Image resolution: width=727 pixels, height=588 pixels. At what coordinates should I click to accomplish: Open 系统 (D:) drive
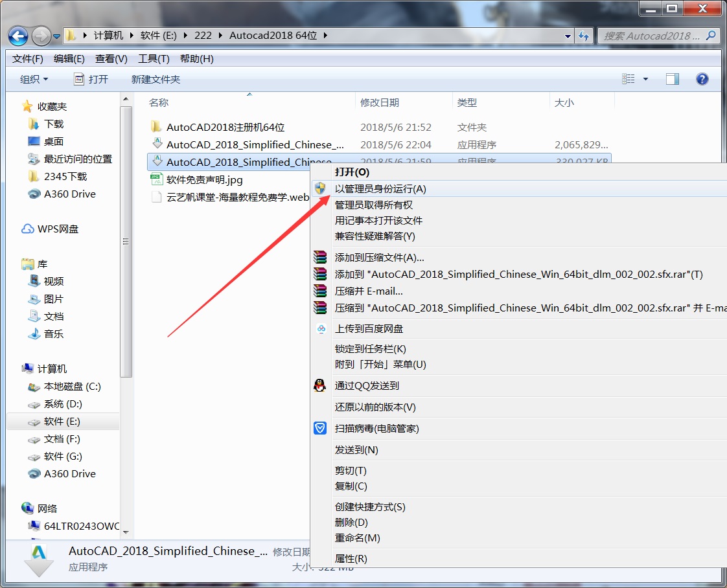pyautogui.click(x=55, y=404)
